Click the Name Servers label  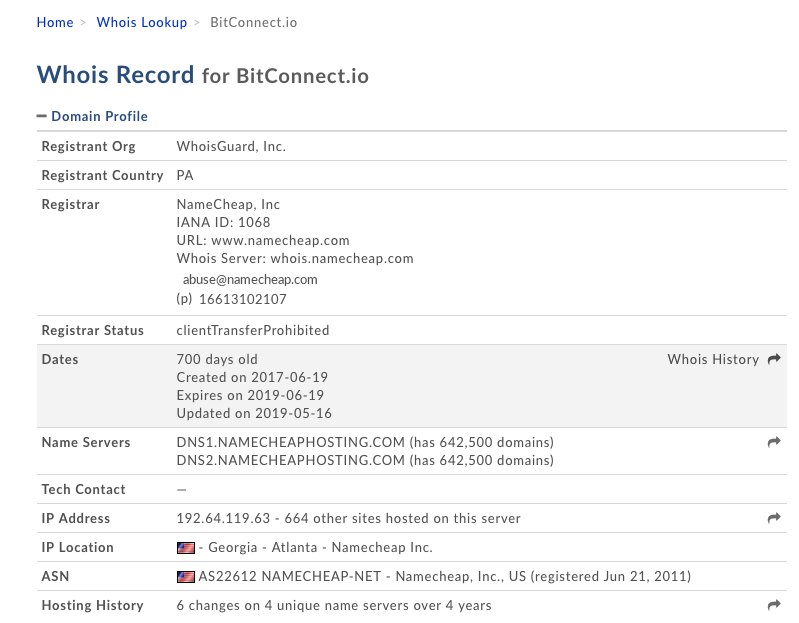pos(86,442)
